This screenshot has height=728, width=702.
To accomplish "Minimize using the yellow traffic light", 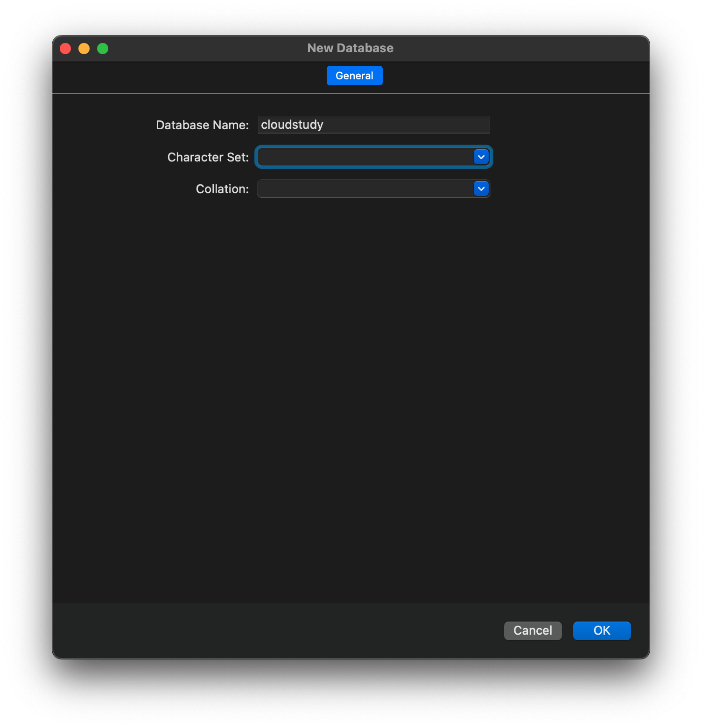I will pyautogui.click(x=84, y=48).
